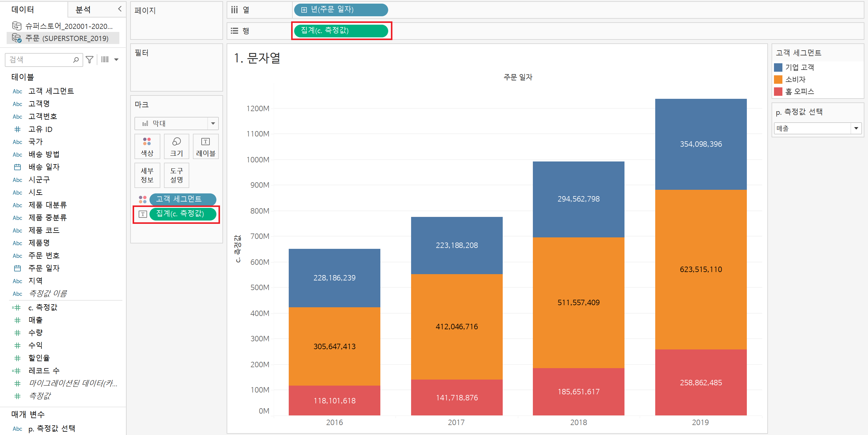Switch to the 분석 tab
Screen dimensions: 868x435
(x=83, y=9)
